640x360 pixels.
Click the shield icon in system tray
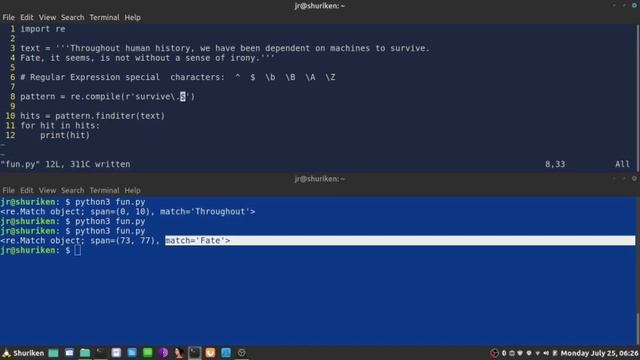[x=520, y=353]
